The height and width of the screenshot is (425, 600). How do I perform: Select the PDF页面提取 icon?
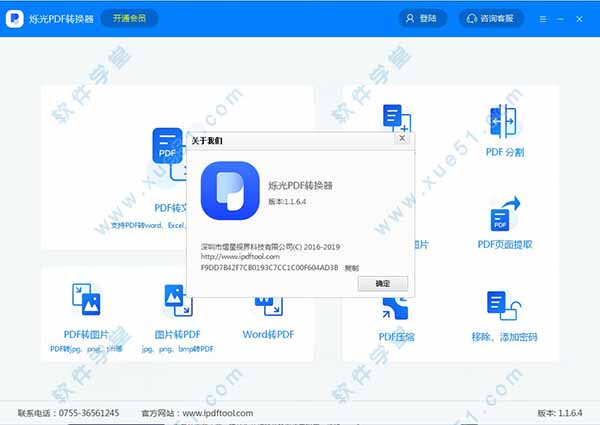click(x=504, y=217)
